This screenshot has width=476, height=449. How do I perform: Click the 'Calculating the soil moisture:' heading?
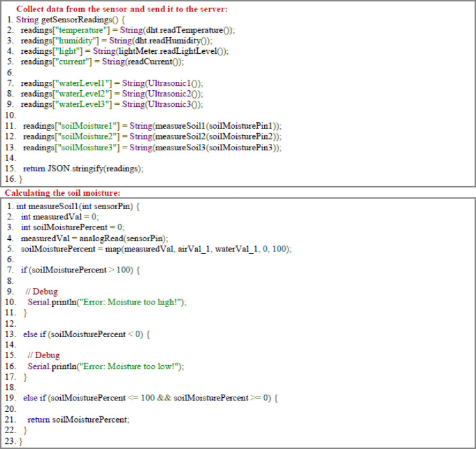63,193
